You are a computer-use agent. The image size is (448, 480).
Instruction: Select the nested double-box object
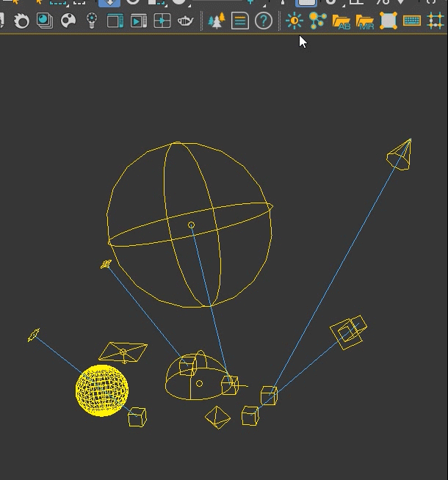point(348,332)
